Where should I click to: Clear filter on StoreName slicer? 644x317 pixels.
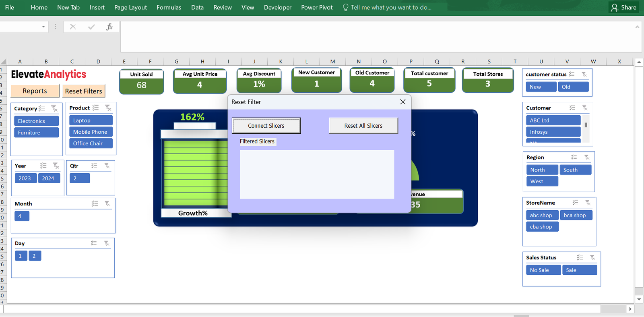[588, 203]
